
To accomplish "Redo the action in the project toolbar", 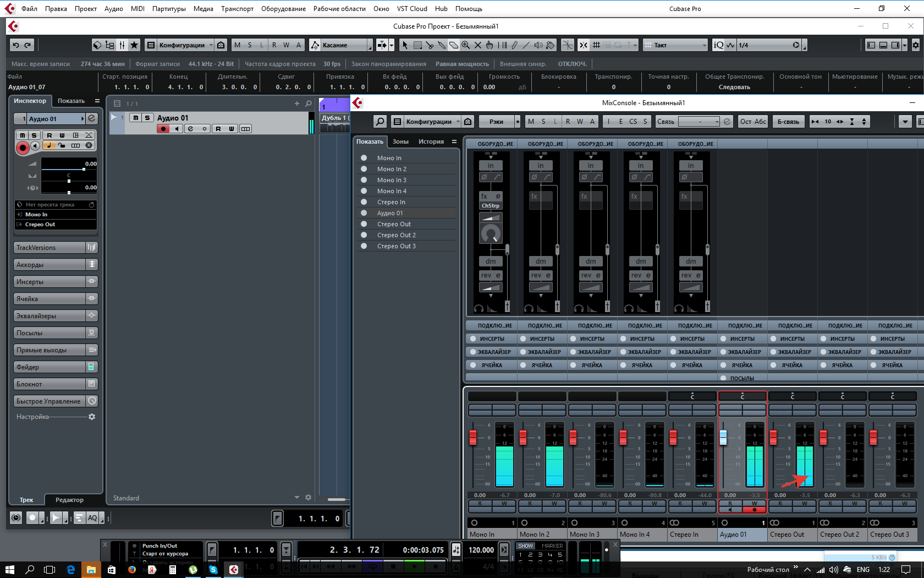I will point(28,45).
